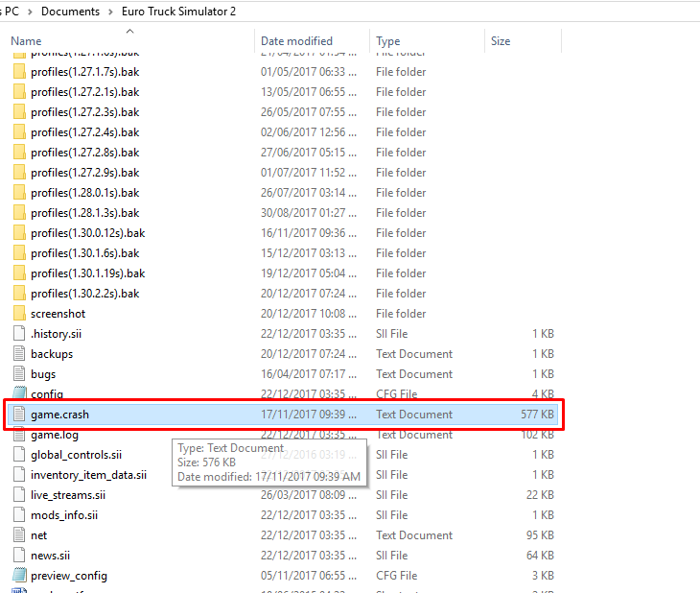Click the 95 KB size of net
Image resolution: width=700 pixels, height=593 pixels.
(x=540, y=534)
